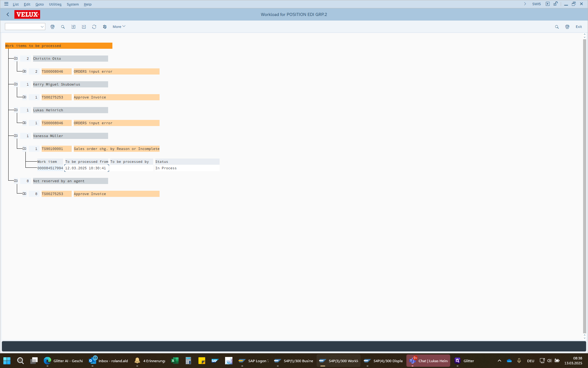Click the print icon in left toolbar
This screenshot has height=368, width=588.
coord(52,27)
